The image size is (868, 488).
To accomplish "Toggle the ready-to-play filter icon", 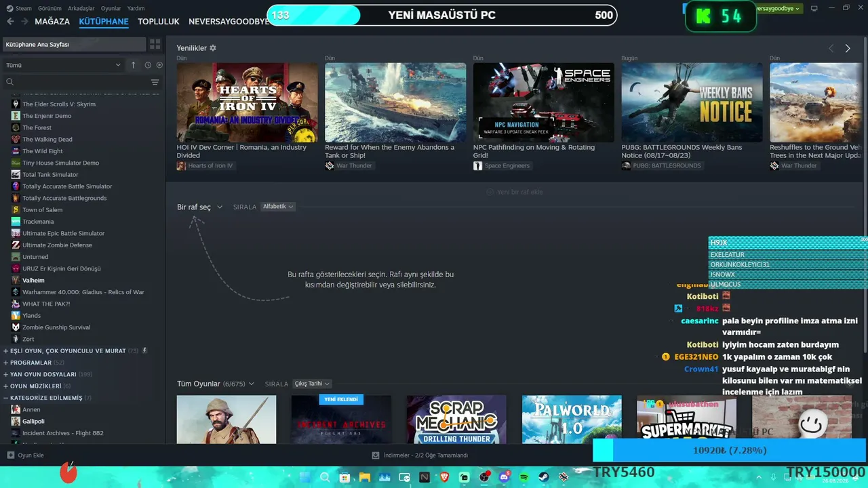I will 159,65.
